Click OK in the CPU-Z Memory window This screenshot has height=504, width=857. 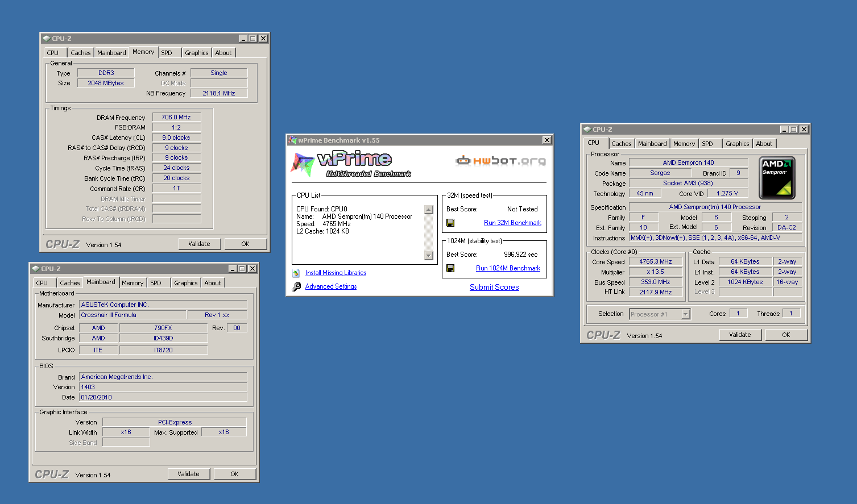click(245, 244)
